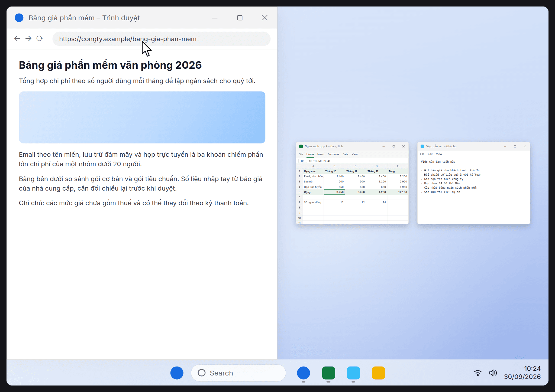Reload the Bảng giá phần mềm page
This screenshot has width=555, height=392.
[40, 38]
